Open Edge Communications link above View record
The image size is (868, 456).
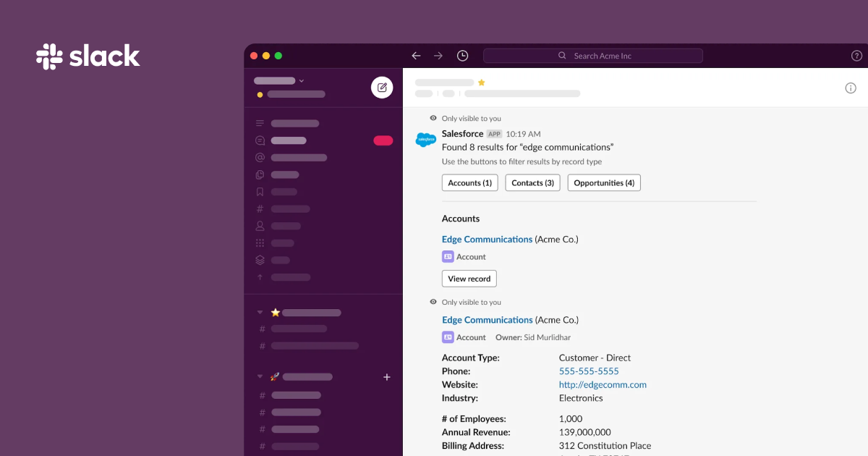coord(488,239)
